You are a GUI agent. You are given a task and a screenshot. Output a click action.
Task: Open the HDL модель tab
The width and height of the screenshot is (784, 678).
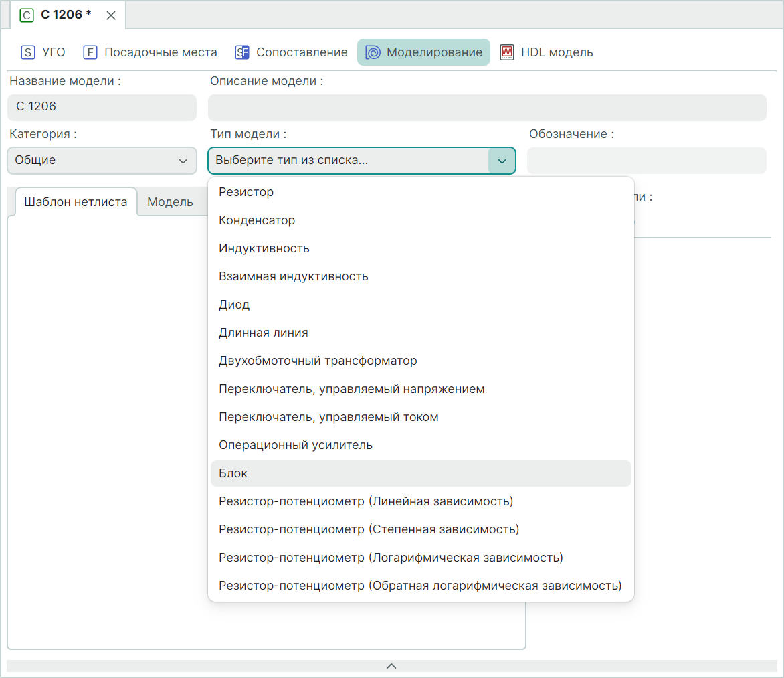(x=547, y=52)
